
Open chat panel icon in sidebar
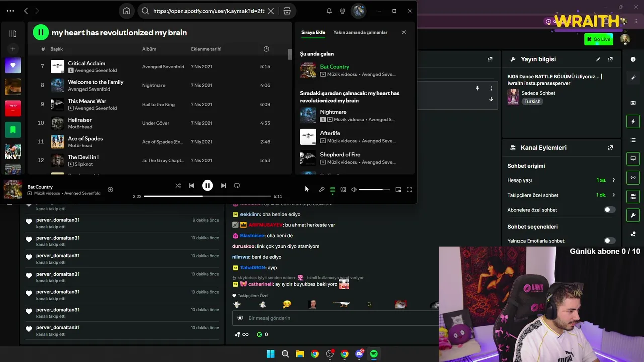pos(633,159)
